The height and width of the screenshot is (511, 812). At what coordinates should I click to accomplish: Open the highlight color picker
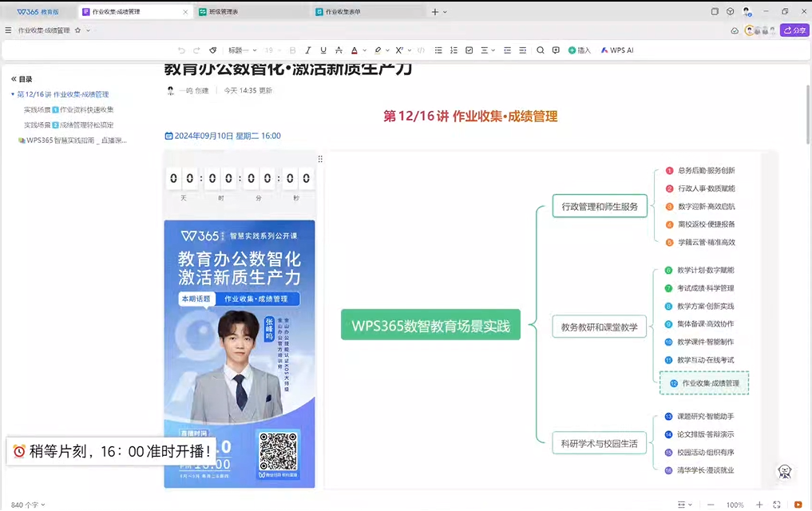tap(378, 50)
